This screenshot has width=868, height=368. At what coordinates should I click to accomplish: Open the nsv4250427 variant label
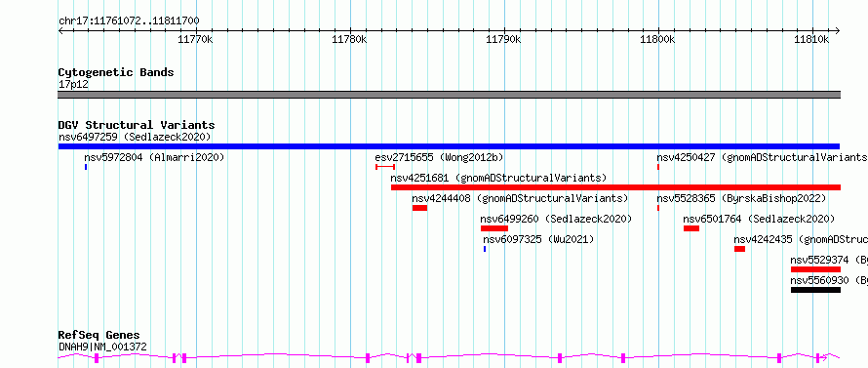pos(763,157)
